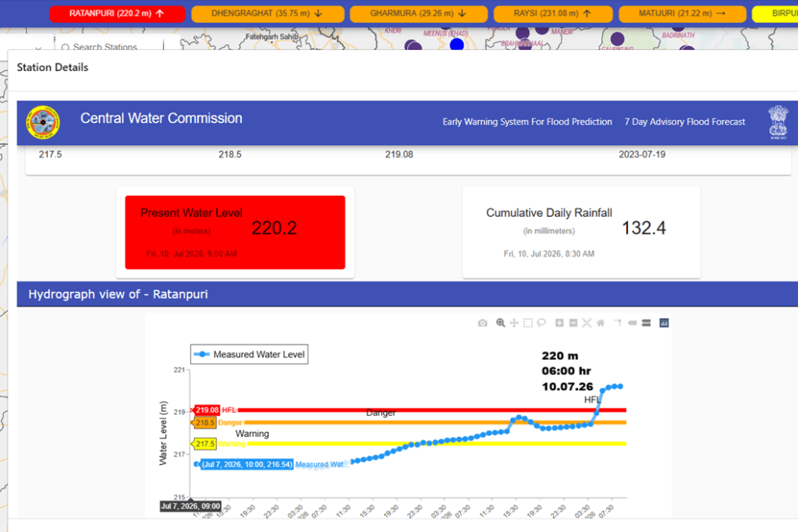
Task: Choose the Box Select tool
Action: [x=528, y=323]
